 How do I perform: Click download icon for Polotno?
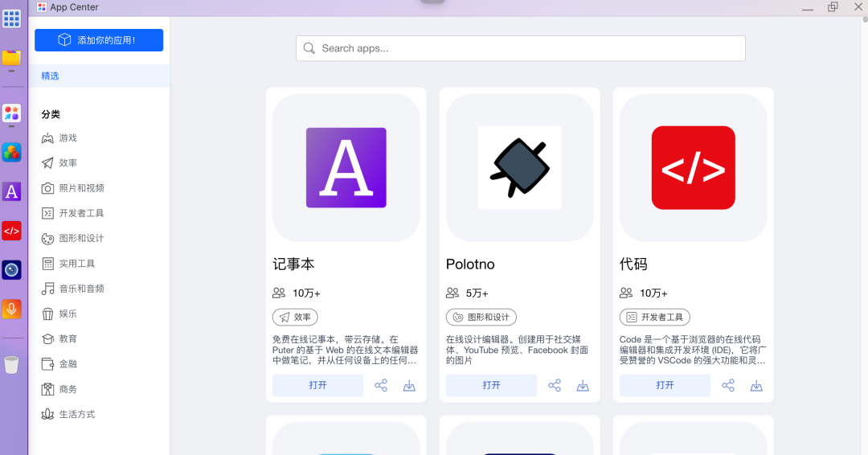click(583, 386)
